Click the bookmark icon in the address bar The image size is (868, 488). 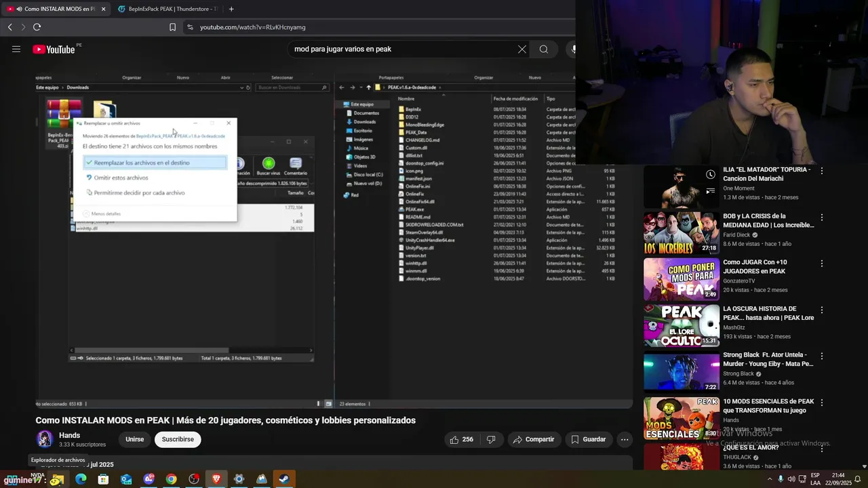(172, 27)
